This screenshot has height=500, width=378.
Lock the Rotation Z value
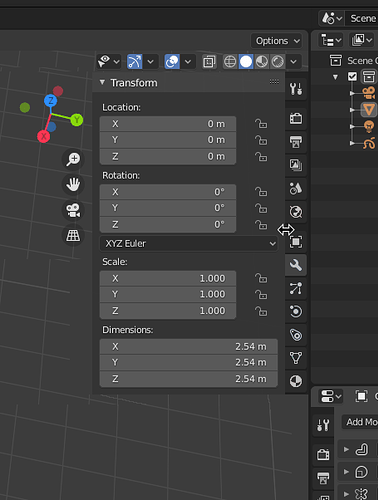(261, 225)
